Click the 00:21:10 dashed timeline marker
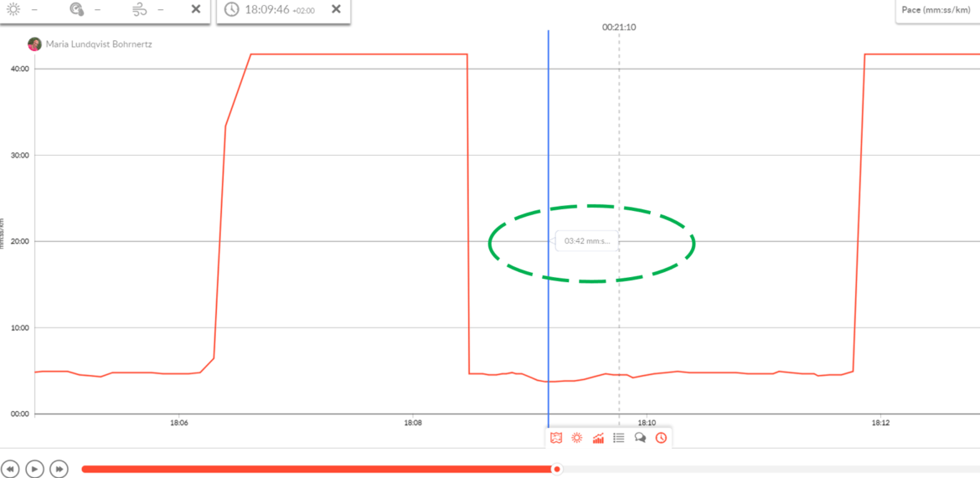 [x=619, y=28]
